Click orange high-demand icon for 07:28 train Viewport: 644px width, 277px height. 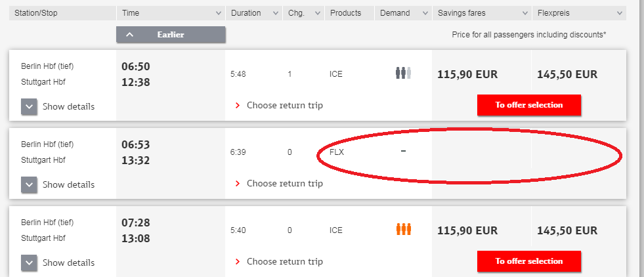click(x=403, y=229)
